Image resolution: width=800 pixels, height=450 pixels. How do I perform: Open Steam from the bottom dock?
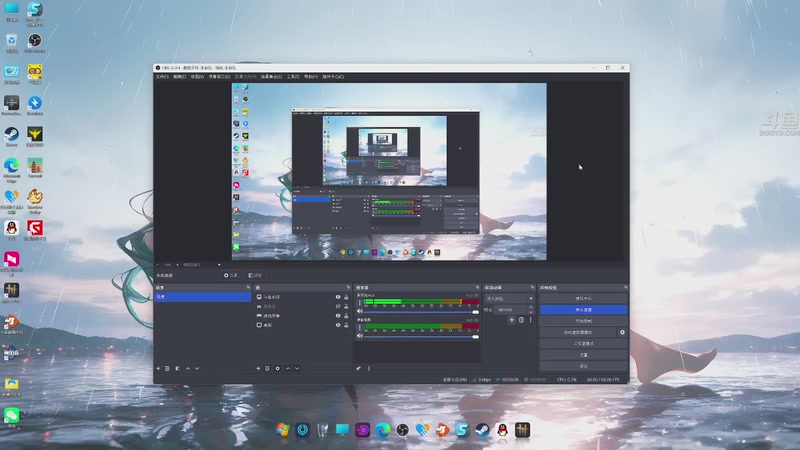[482, 430]
